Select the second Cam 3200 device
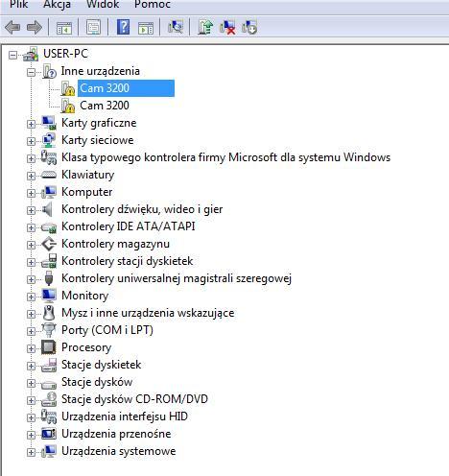 (x=105, y=106)
